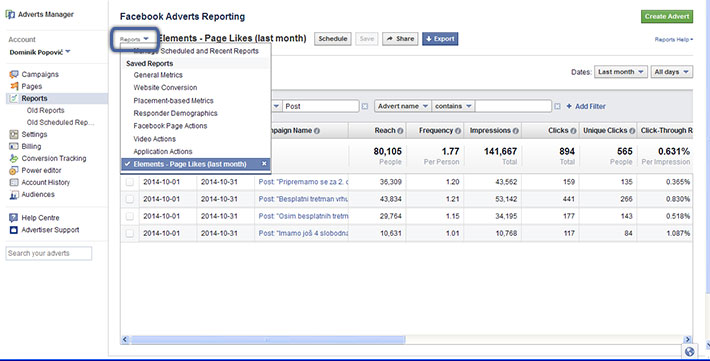Click info icon next to Frequency

point(458,131)
